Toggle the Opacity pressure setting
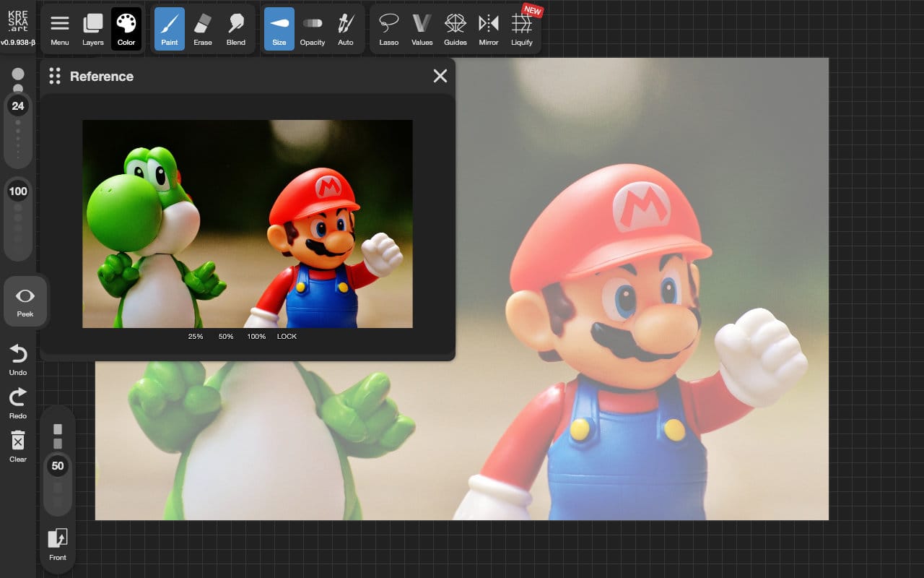 (313, 29)
